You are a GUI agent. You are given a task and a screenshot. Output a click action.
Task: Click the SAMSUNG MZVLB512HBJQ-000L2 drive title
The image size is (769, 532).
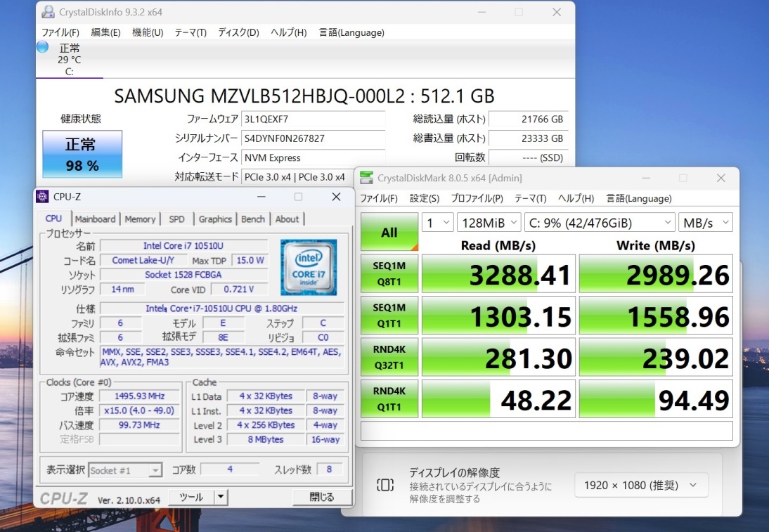(x=304, y=96)
